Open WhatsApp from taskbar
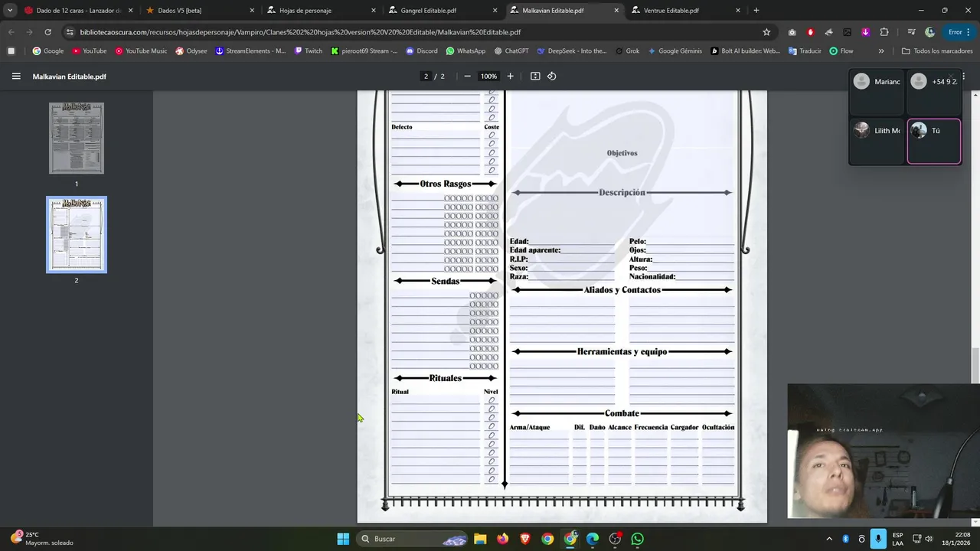980x551 pixels. pyautogui.click(x=638, y=539)
